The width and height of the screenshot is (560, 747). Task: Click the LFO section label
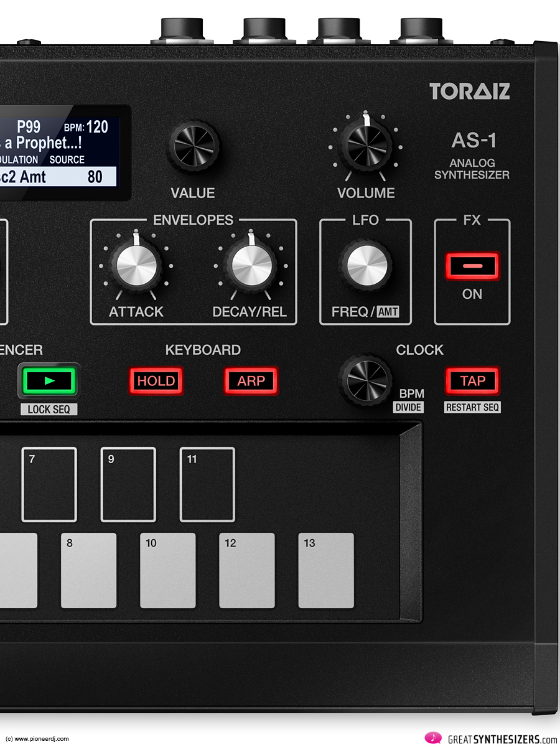366,220
